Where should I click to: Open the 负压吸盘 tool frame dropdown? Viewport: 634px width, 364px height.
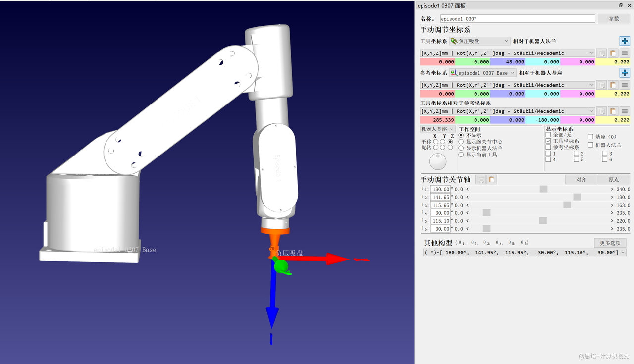479,41
